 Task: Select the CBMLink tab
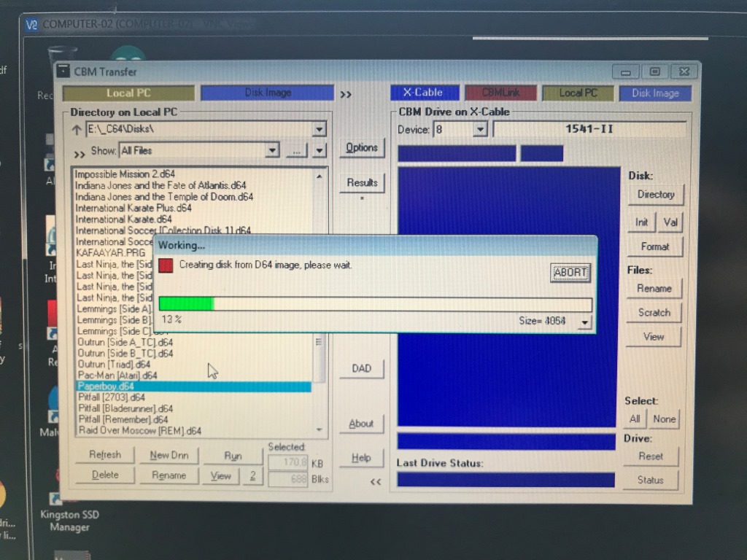click(500, 93)
